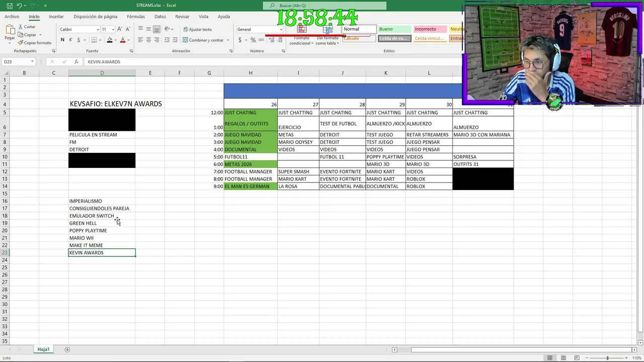Pick the red font color button

(x=122, y=40)
